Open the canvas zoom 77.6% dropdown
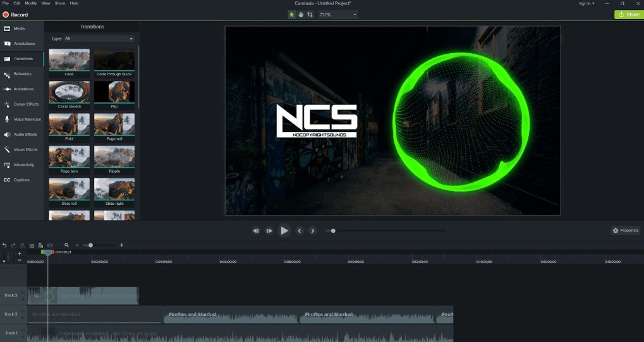The height and width of the screenshot is (342, 644). point(338,15)
